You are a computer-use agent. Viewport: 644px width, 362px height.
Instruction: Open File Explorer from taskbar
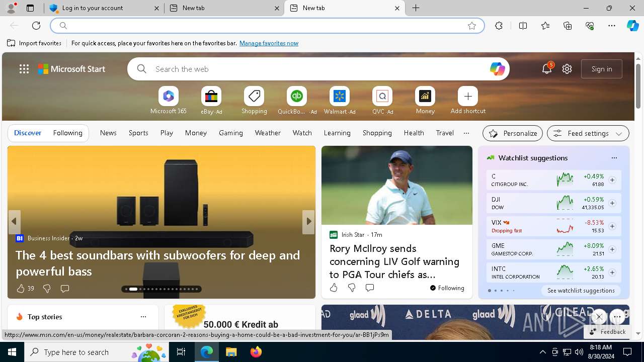coord(231,352)
